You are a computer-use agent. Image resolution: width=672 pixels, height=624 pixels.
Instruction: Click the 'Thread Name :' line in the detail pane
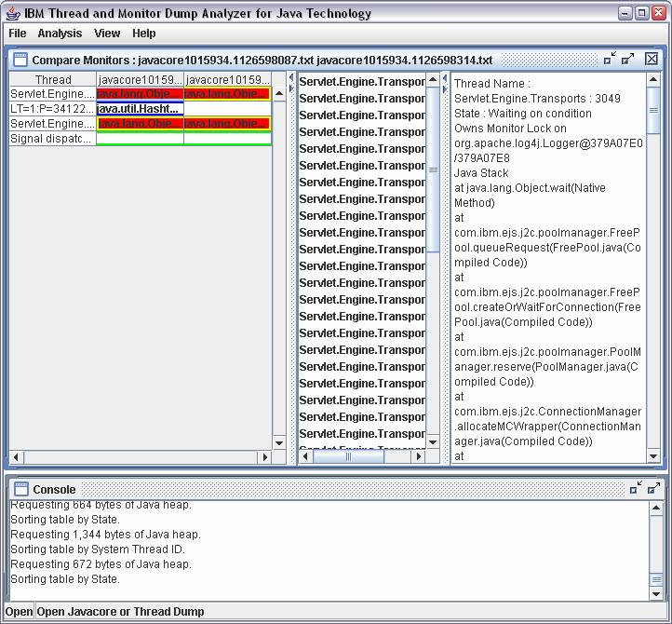click(x=492, y=83)
